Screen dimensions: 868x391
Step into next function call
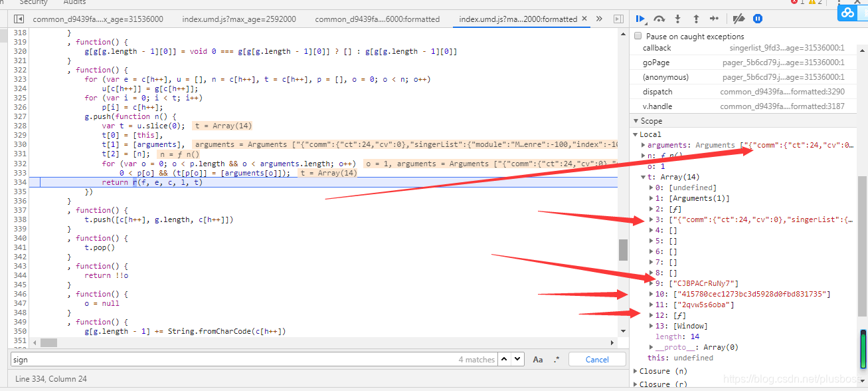click(x=677, y=19)
